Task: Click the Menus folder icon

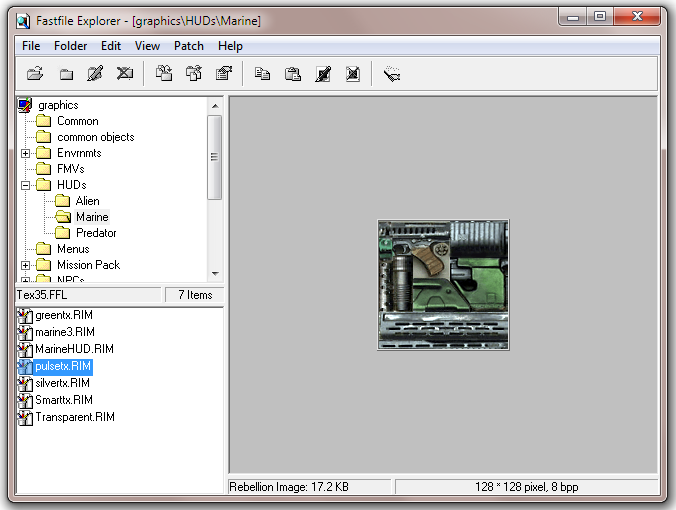Action: pyautogui.click(x=44, y=249)
